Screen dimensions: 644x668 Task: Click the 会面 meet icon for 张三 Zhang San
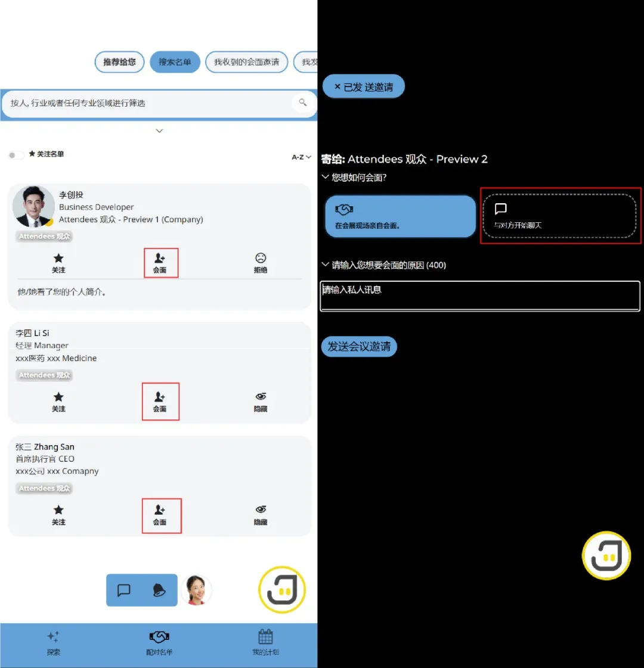[x=160, y=511]
